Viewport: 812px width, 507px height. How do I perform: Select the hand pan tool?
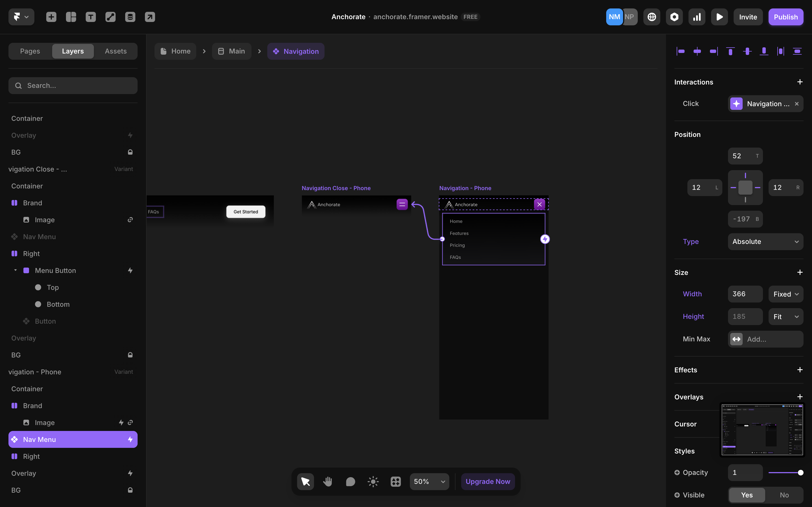click(x=328, y=482)
